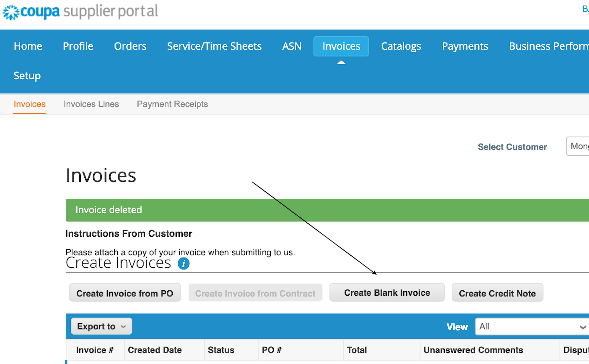Screen dimensions: 589x364
Task: Open the Home menu item
Action: (28, 46)
